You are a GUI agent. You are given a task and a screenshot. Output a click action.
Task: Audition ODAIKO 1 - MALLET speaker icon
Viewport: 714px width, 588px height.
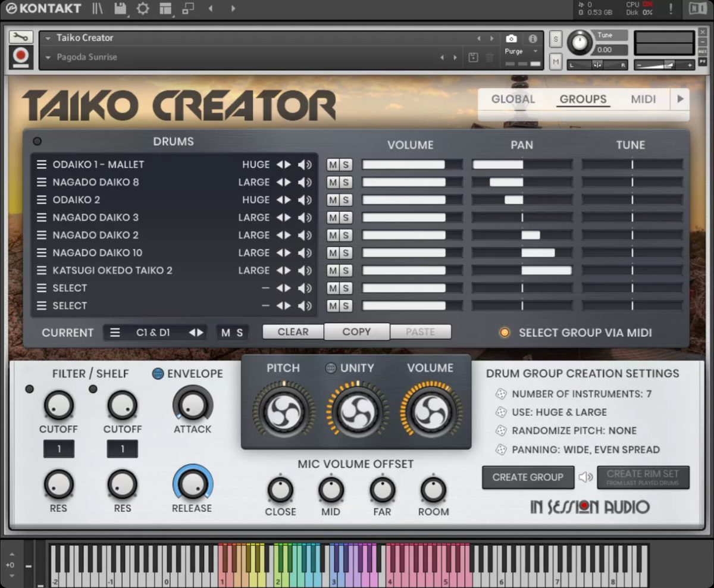point(305,165)
